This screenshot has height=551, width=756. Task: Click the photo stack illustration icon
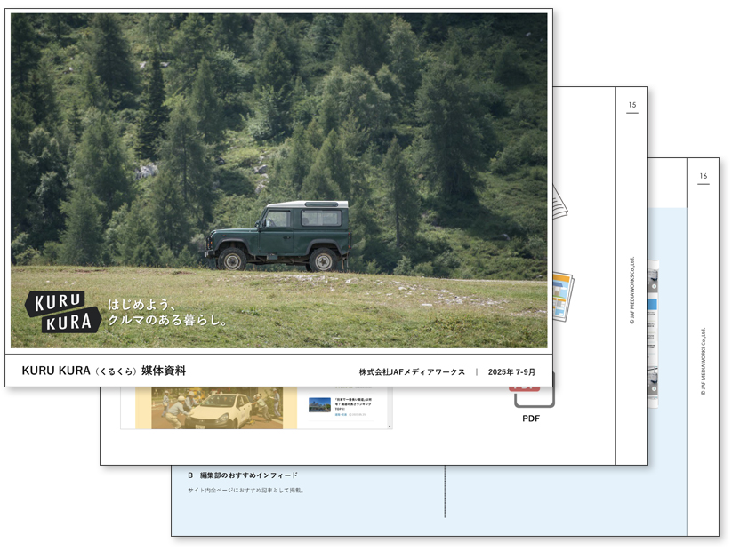tap(563, 296)
